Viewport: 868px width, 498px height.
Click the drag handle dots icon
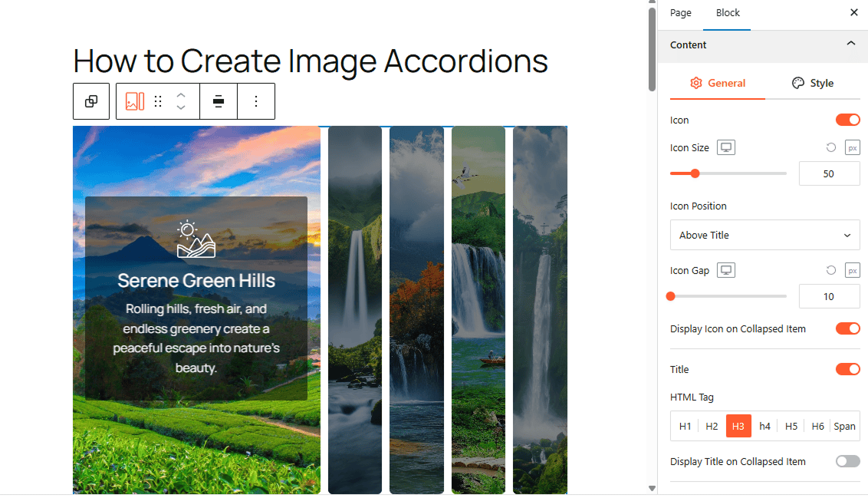tap(158, 101)
